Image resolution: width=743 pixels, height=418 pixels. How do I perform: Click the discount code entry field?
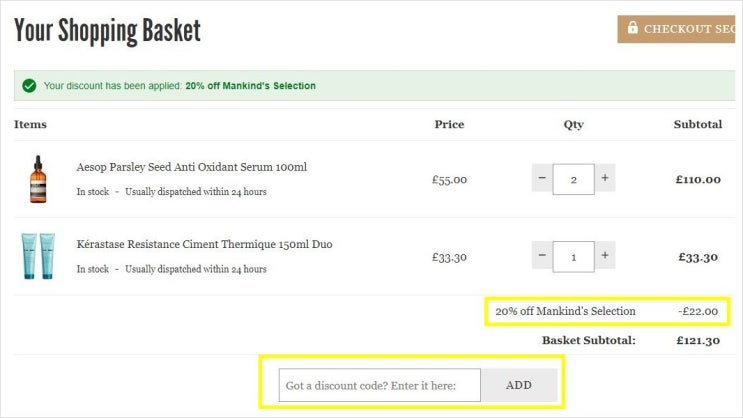tap(380, 385)
